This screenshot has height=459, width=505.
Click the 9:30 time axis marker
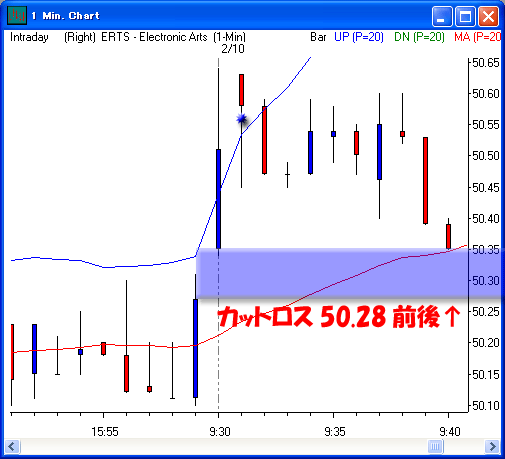click(x=220, y=432)
